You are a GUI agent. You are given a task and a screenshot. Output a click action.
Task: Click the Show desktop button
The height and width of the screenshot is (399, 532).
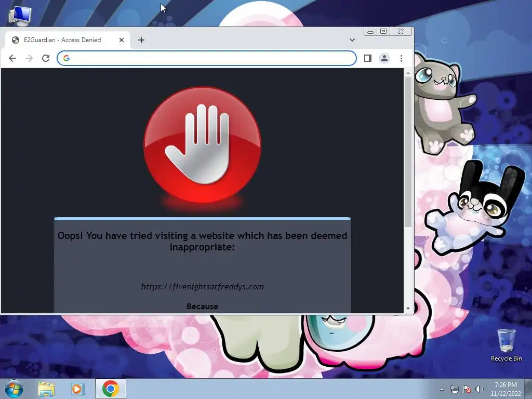528,389
